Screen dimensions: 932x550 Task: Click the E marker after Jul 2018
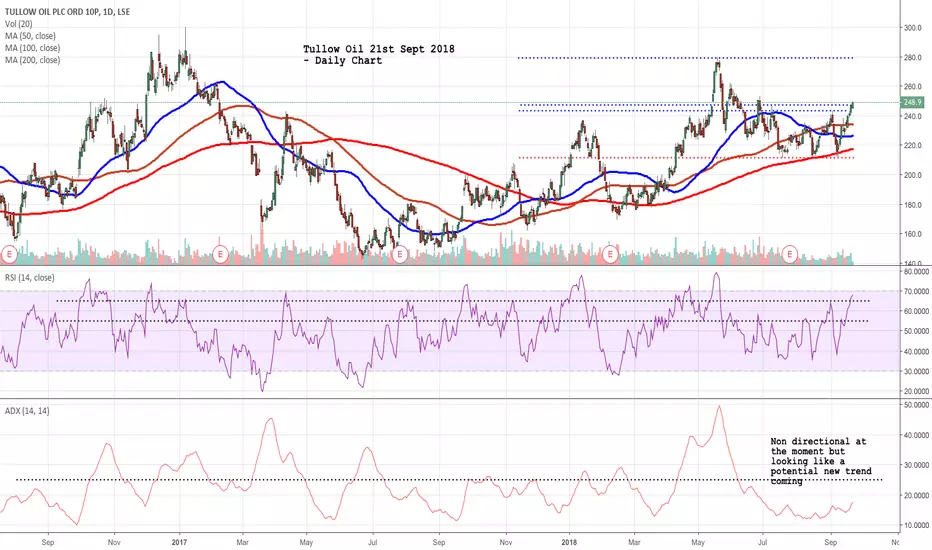(789, 254)
